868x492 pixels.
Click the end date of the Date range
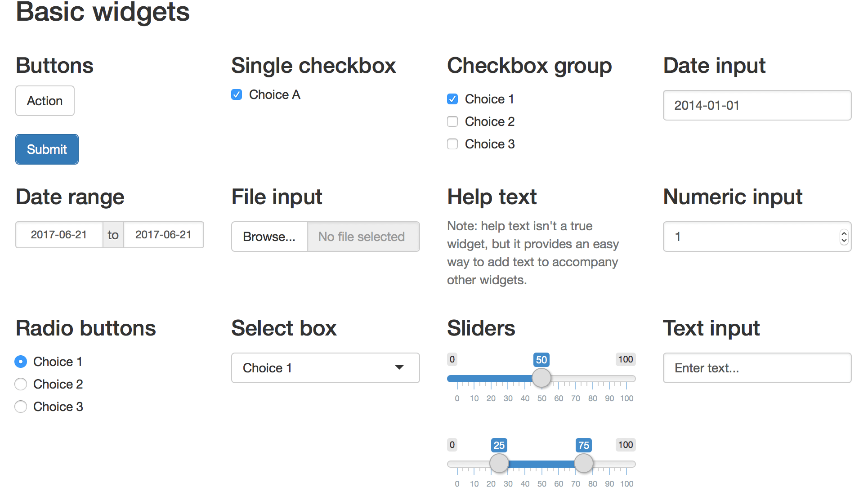[164, 235]
